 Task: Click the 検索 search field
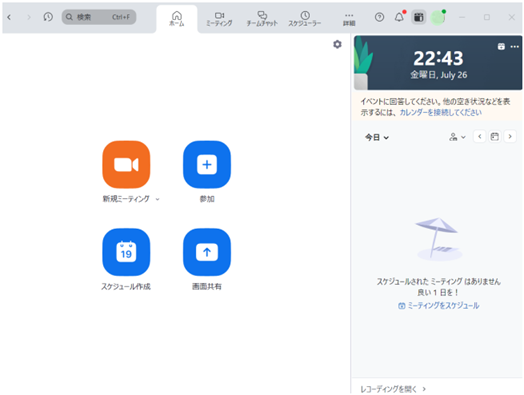point(99,17)
